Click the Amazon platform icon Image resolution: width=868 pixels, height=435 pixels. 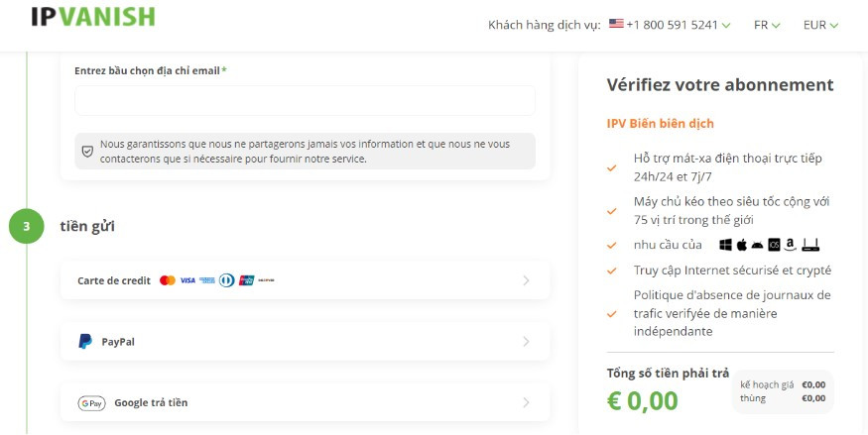790,245
